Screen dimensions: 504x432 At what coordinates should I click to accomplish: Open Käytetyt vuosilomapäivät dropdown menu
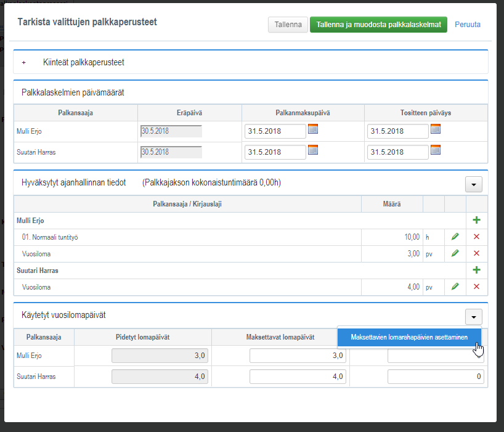click(x=473, y=317)
